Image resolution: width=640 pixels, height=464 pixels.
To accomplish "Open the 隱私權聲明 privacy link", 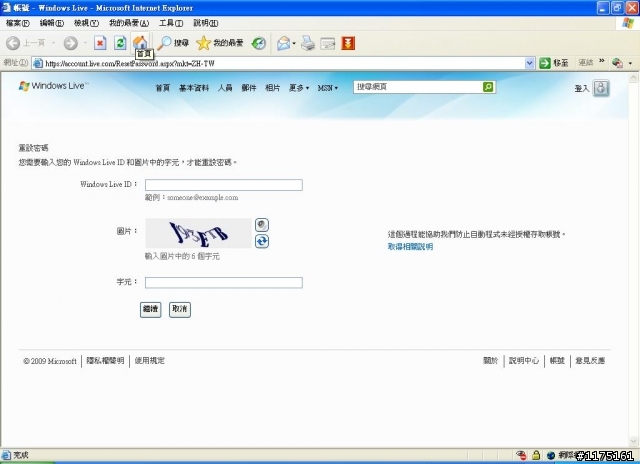I will [105, 361].
